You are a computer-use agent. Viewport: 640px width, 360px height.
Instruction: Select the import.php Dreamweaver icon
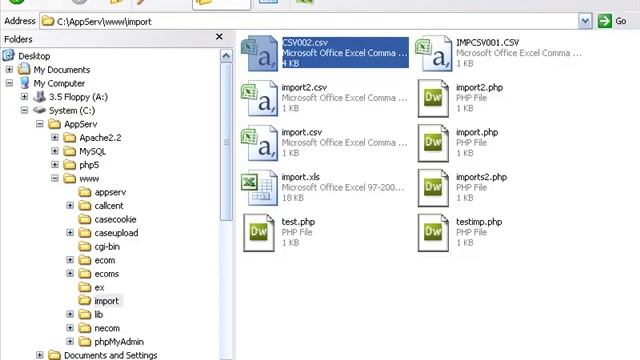pos(433,143)
